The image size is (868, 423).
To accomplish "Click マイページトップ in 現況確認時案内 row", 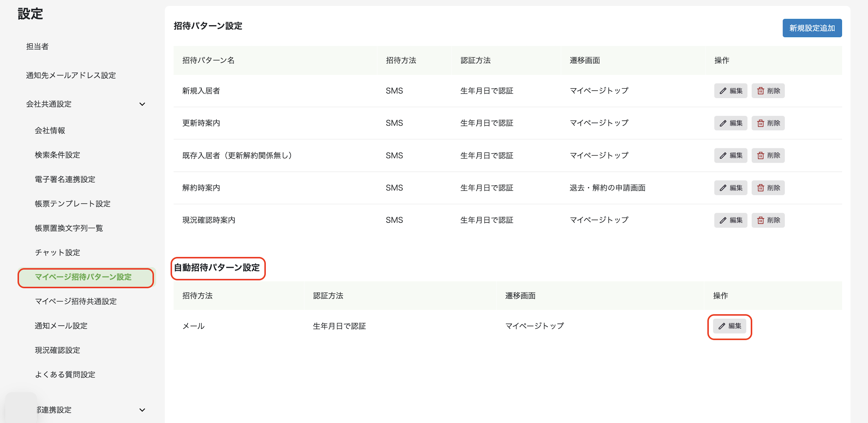I will tap(599, 220).
